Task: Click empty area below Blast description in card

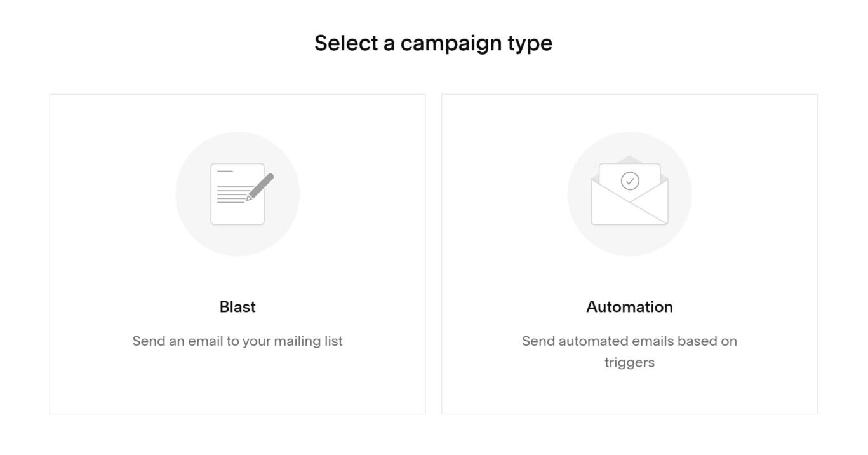Action: coord(237,384)
